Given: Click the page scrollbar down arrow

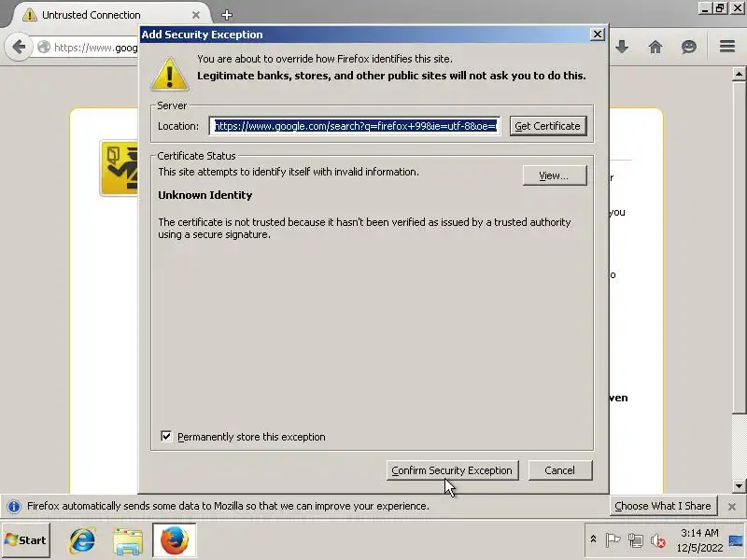Looking at the screenshot, I should coord(739,486).
